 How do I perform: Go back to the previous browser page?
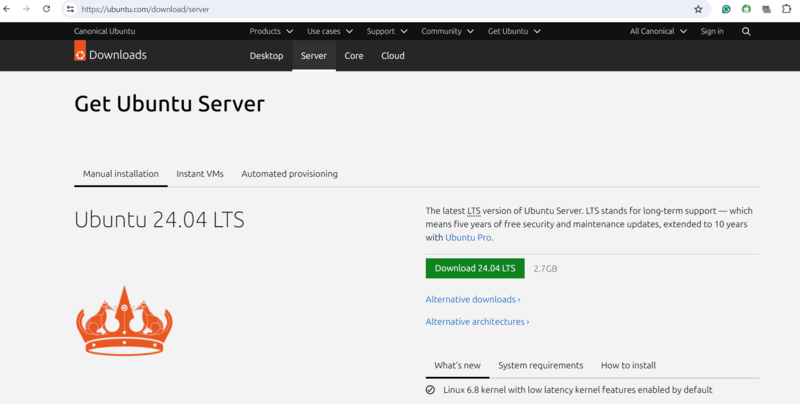coord(7,9)
